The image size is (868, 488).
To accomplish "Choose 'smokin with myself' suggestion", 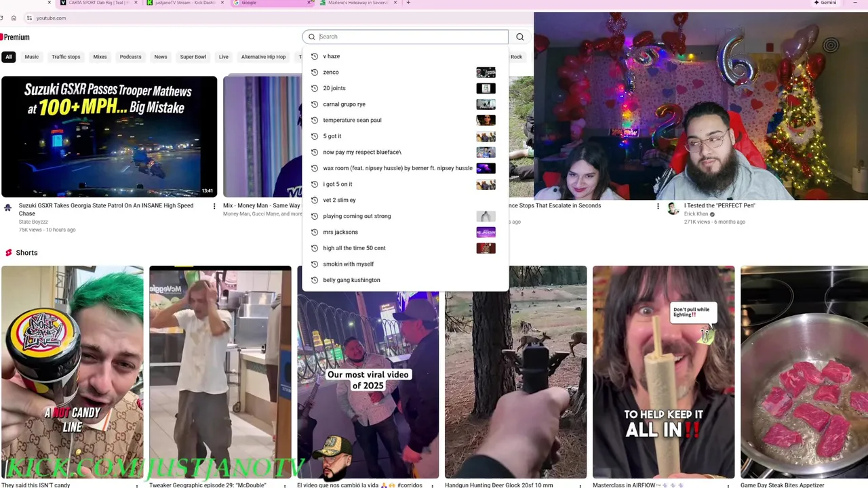I will point(405,264).
